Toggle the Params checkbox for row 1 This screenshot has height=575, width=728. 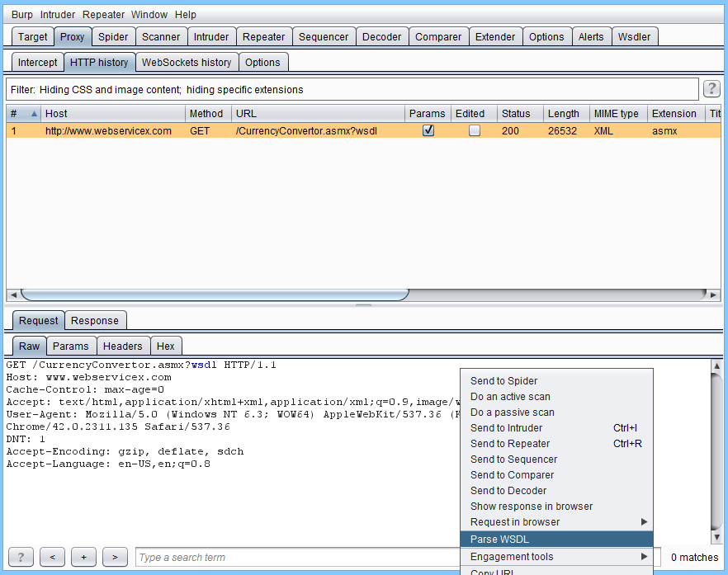(x=428, y=131)
